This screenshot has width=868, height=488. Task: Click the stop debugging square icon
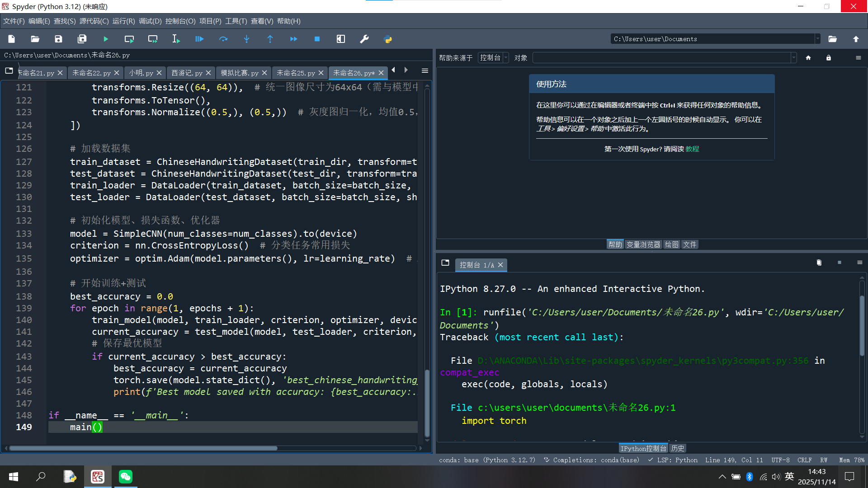[x=317, y=39]
